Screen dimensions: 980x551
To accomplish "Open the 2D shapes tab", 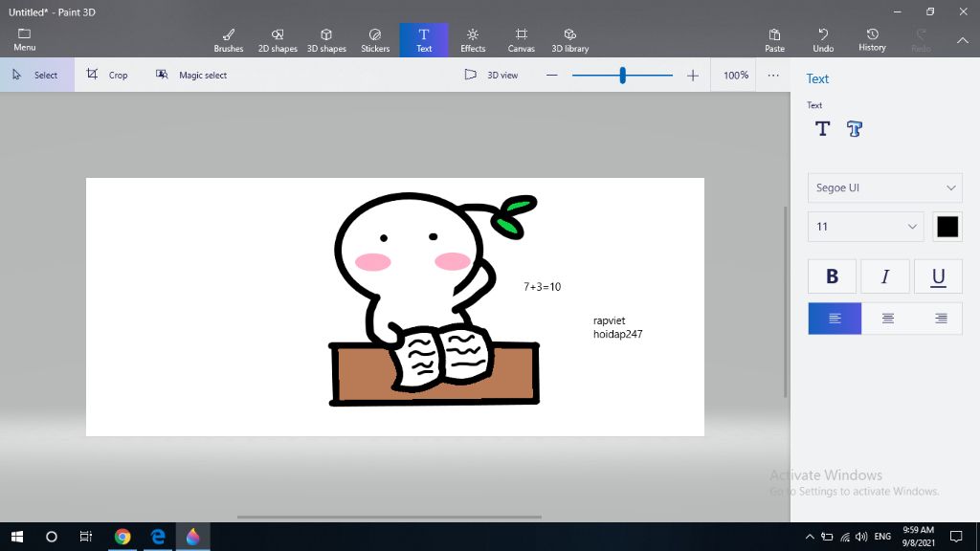I will (x=278, y=40).
